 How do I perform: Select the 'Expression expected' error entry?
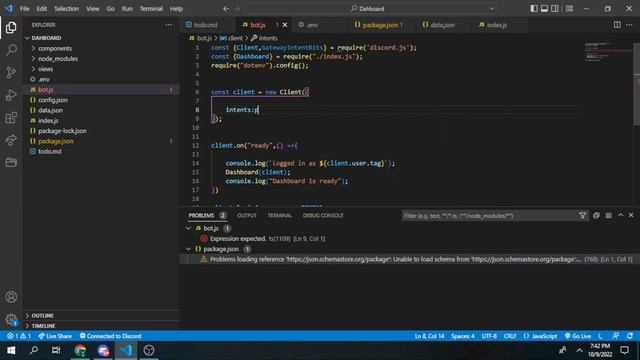(409, 238)
